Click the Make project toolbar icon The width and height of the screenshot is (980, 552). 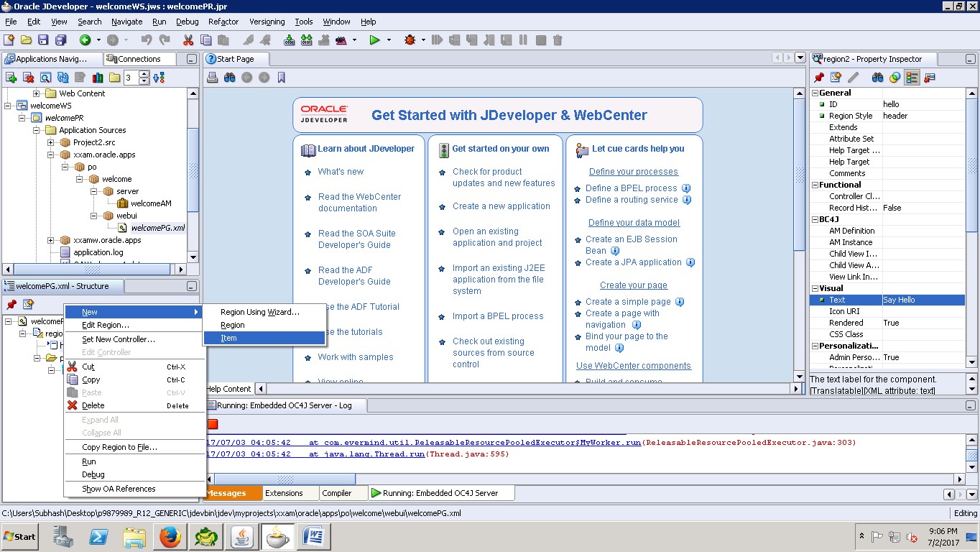pos(289,40)
